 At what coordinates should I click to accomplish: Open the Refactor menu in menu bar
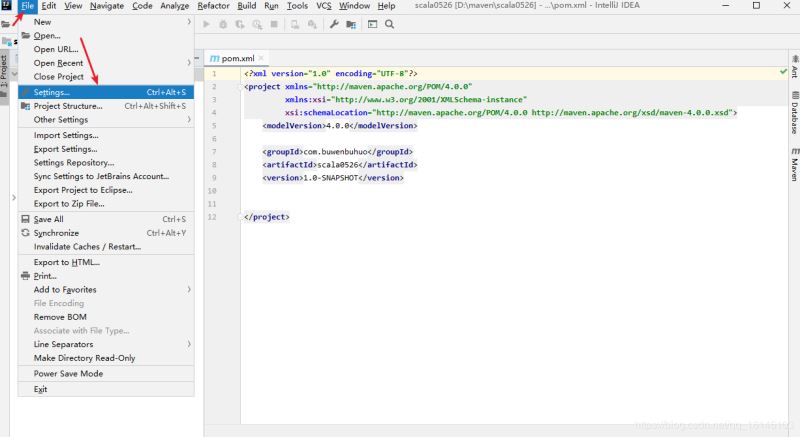coord(213,6)
